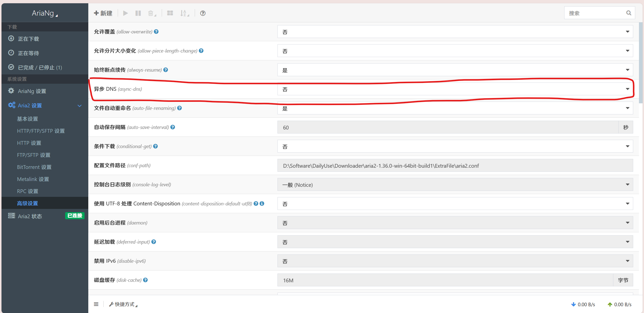Click the Aria2 Status server icon
The image size is (644, 313).
click(11, 216)
